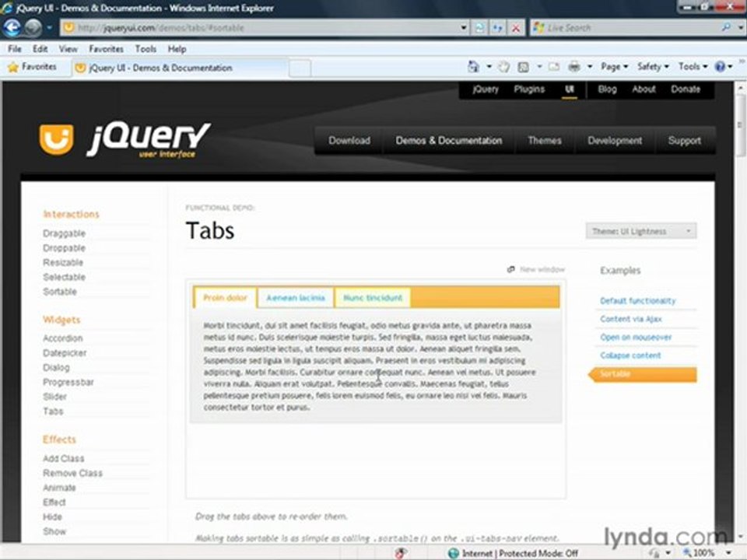Open the Theme: UI Lightness dropdown
747x560 pixels.
pyautogui.click(x=640, y=231)
